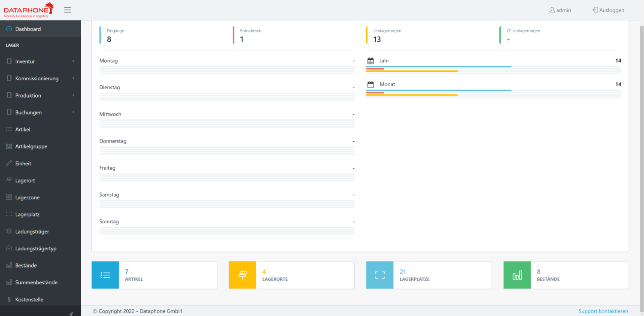
Task: Click the Ausloggen button
Action: click(608, 9)
